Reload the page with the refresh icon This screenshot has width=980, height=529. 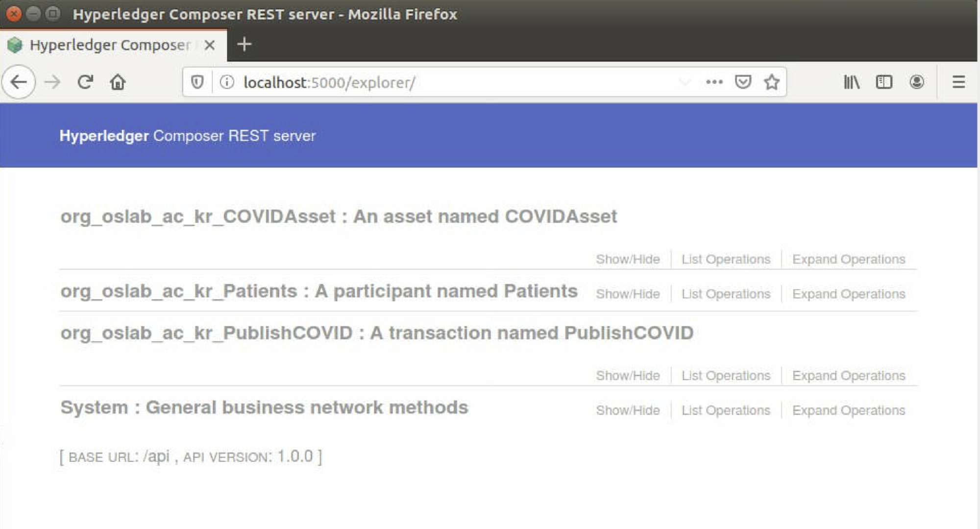point(85,82)
